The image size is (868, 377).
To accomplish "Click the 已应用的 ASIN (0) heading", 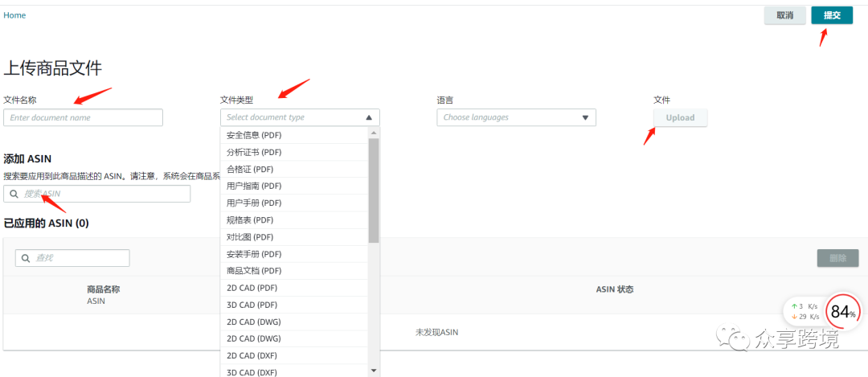I will [x=46, y=223].
